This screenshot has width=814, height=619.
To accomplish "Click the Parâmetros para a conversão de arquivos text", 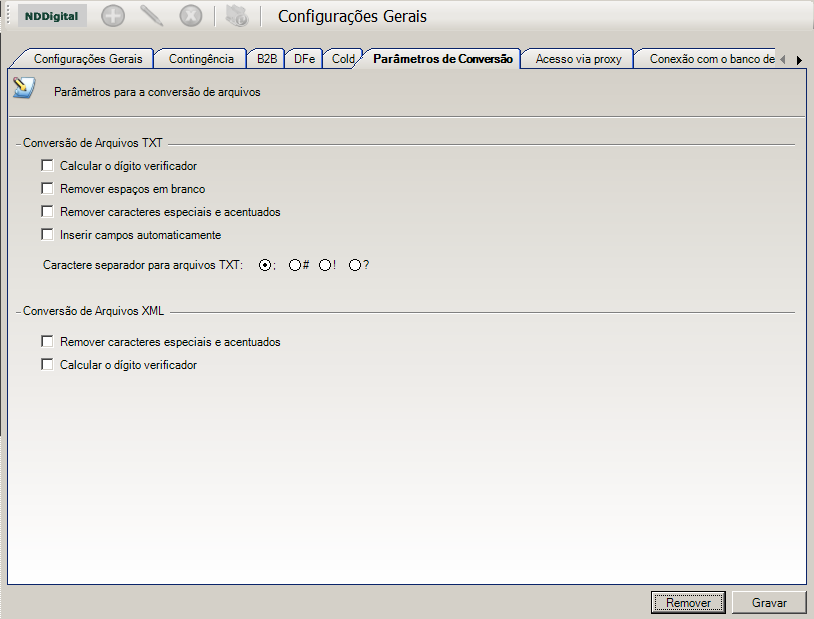I will [157, 92].
